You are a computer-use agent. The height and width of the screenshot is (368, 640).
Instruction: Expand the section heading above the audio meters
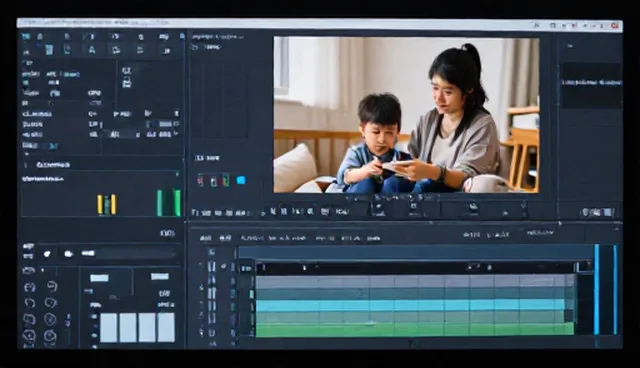[53, 165]
